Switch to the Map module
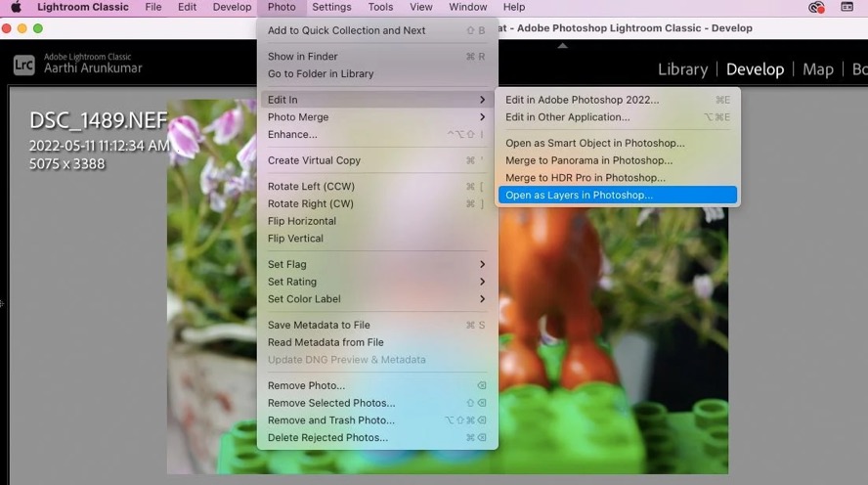This screenshot has width=868, height=485. coord(817,69)
